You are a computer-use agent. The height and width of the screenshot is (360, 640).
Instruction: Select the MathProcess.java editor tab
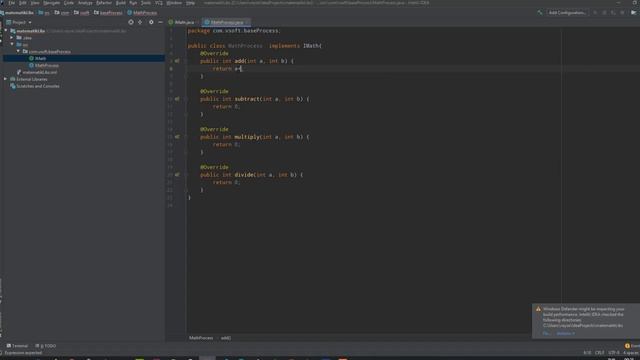point(227,22)
